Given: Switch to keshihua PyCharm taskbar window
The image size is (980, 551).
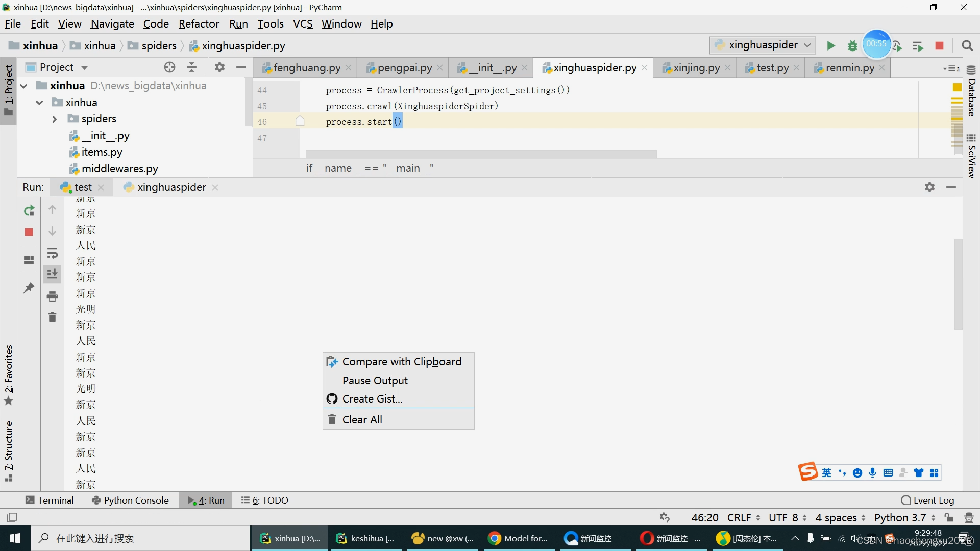Looking at the screenshot, I should [365, 538].
